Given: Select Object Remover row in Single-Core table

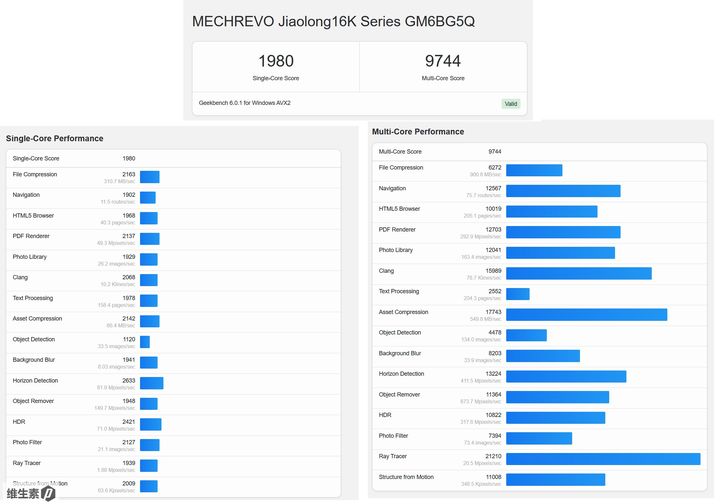Looking at the screenshot, I should (x=174, y=405).
